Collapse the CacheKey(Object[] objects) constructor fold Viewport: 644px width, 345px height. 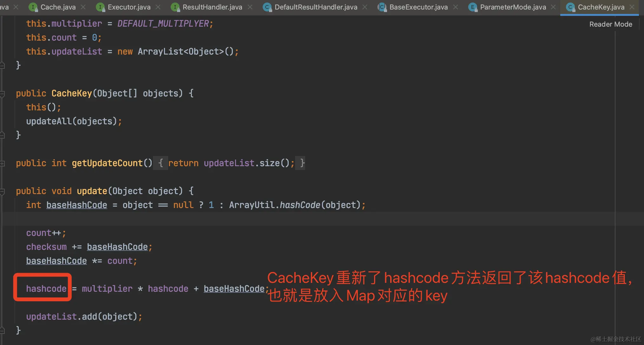pyautogui.click(x=3, y=94)
